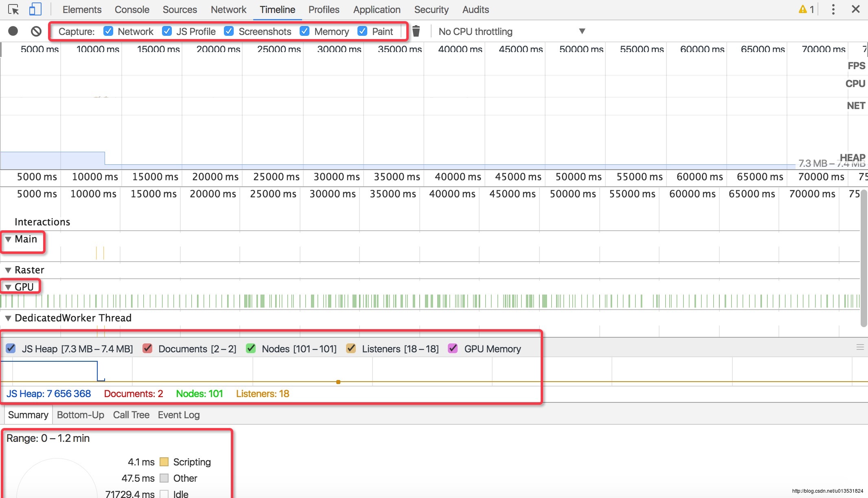The image size is (868, 498).
Task: Click the 4.1 ms Scripting time value
Action: (141, 462)
